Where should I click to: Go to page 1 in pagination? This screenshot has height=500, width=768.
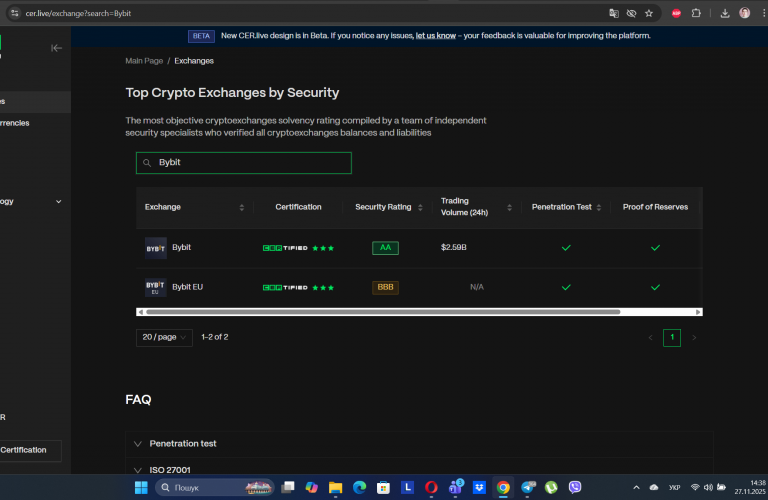(672, 337)
